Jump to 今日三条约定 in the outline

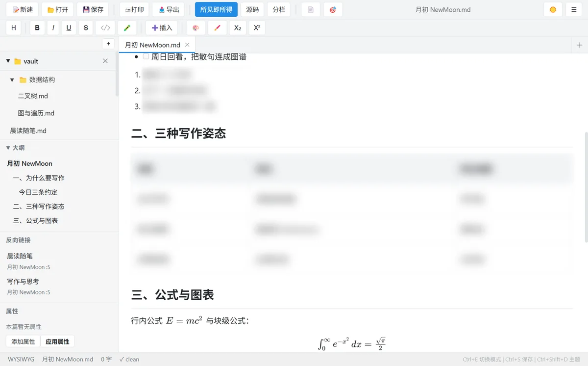click(x=38, y=192)
